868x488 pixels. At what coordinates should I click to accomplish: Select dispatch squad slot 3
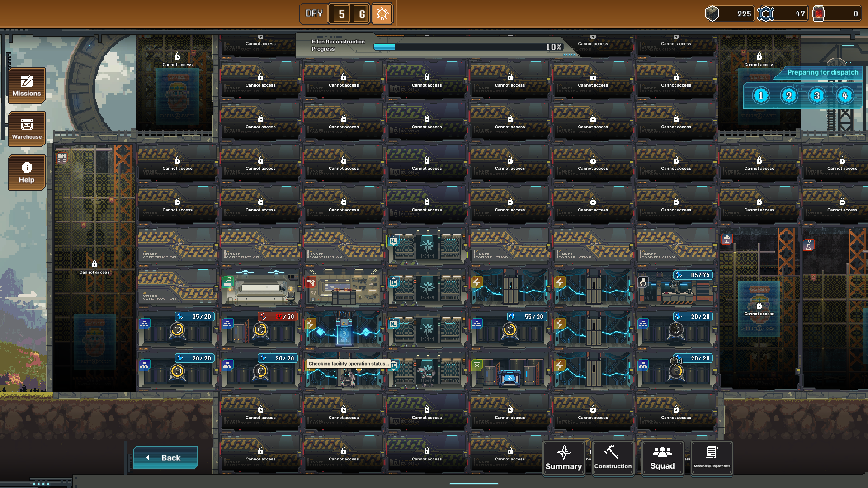click(x=816, y=96)
